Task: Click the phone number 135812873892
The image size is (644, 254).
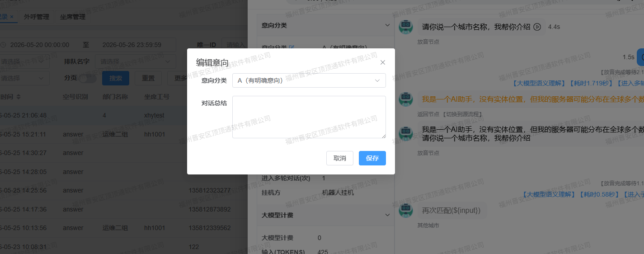Action: 210,209
